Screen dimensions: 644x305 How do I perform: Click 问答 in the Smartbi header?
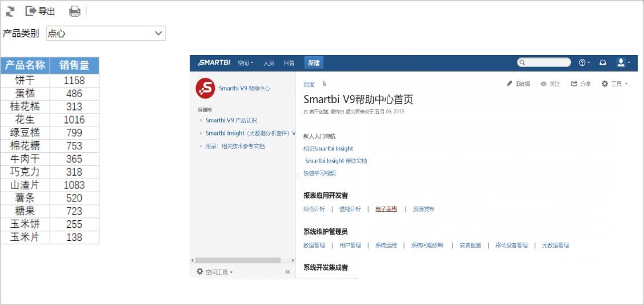289,63
